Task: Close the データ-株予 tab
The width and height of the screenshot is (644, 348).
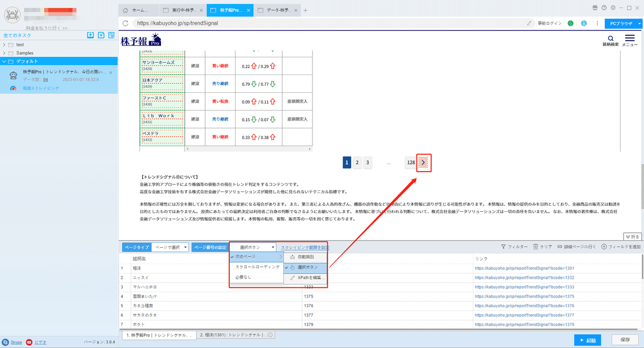Action: click(x=296, y=10)
